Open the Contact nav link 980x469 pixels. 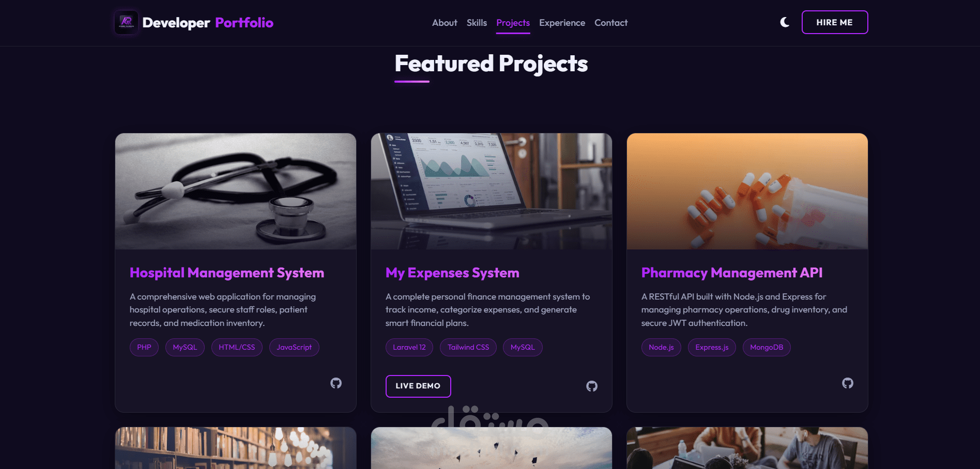click(611, 23)
